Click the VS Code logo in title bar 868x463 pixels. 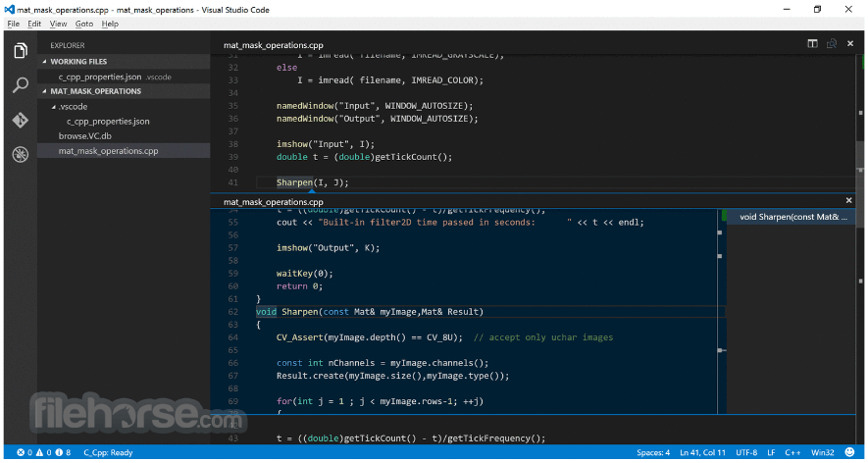(x=9, y=10)
